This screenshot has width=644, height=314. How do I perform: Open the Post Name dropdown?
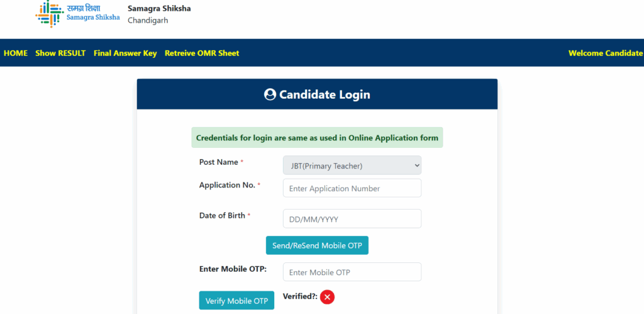[x=352, y=165]
